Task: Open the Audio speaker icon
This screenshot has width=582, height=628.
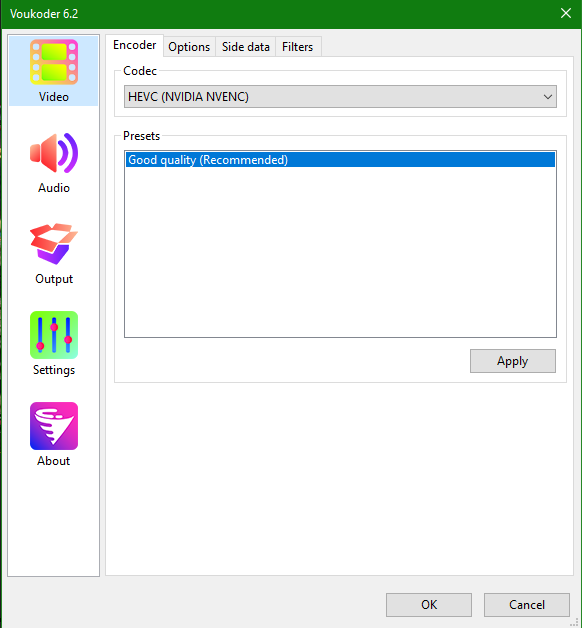Action: tap(54, 153)
